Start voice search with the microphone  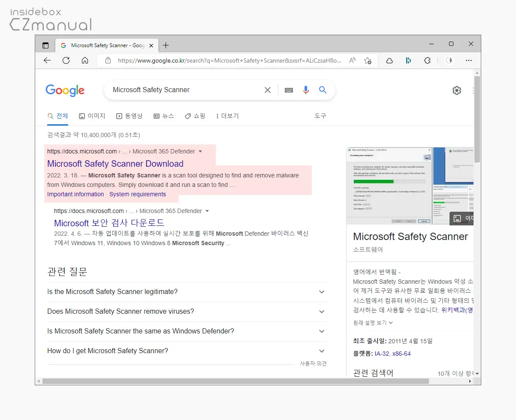pyautogui.click(x=306, y=90)
